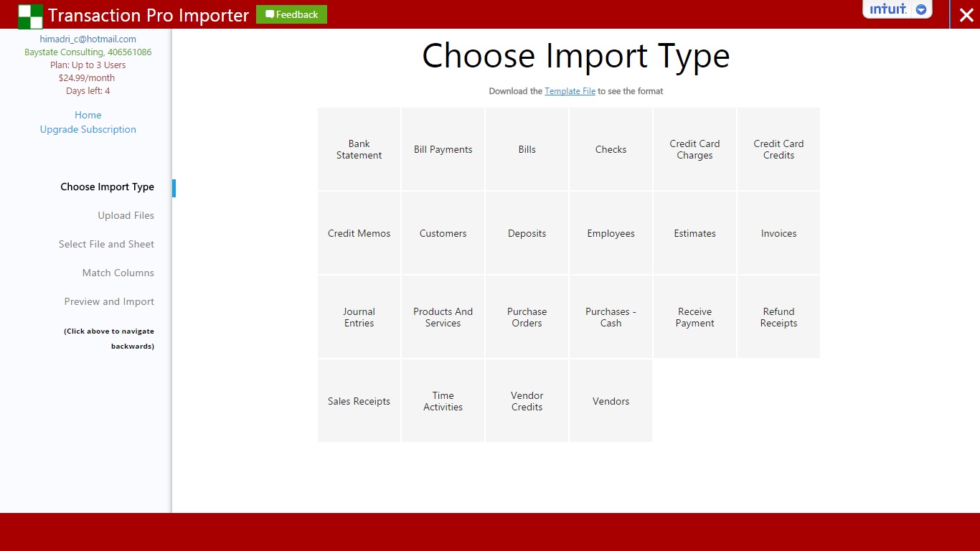Image resolution: width=980 pixels, height=551 pixels.
Task: Choose Bank Statement import type
Action: pos(359,149)
